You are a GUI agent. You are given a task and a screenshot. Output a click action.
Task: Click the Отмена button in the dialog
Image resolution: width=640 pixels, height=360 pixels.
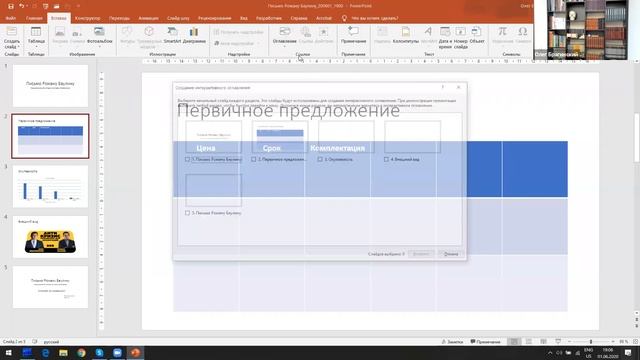click(x=451, y=254)
